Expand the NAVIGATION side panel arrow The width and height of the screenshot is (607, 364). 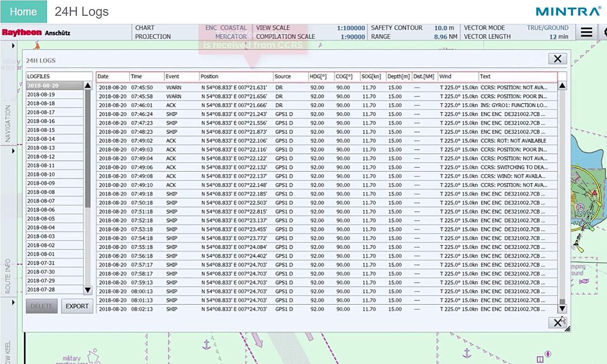[x=13, y=46]
